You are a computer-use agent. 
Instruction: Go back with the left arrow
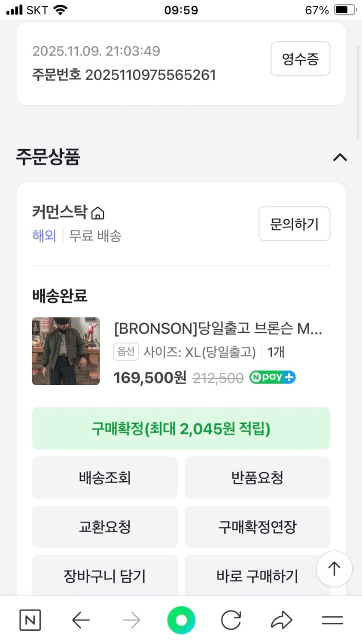coord(81,620)
